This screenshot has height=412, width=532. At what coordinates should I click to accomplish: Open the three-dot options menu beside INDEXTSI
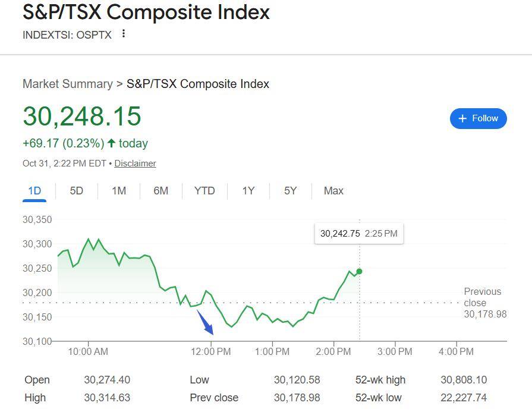(x=124, y=34)
